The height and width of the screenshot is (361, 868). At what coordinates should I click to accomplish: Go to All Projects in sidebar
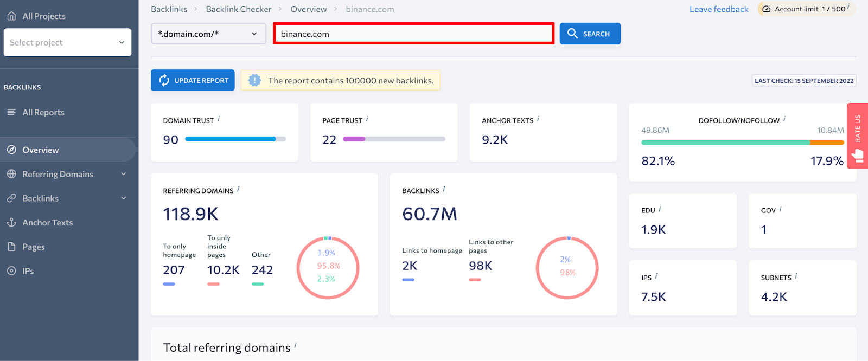pyautogui.click(x=44, y=16)
